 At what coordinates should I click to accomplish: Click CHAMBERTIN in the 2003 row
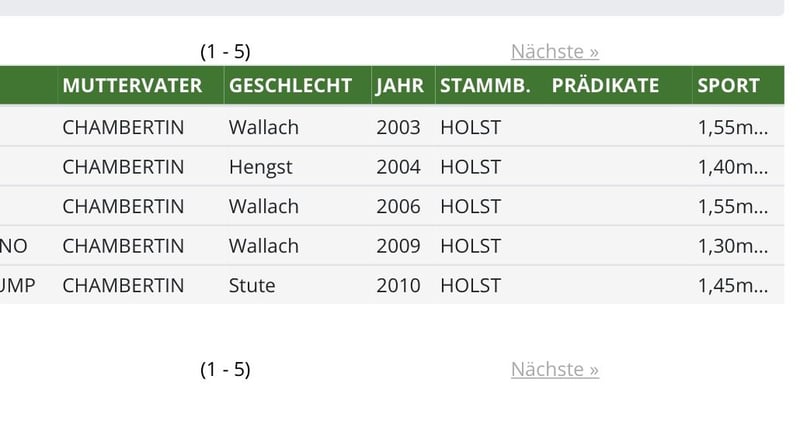coord(123,127)
